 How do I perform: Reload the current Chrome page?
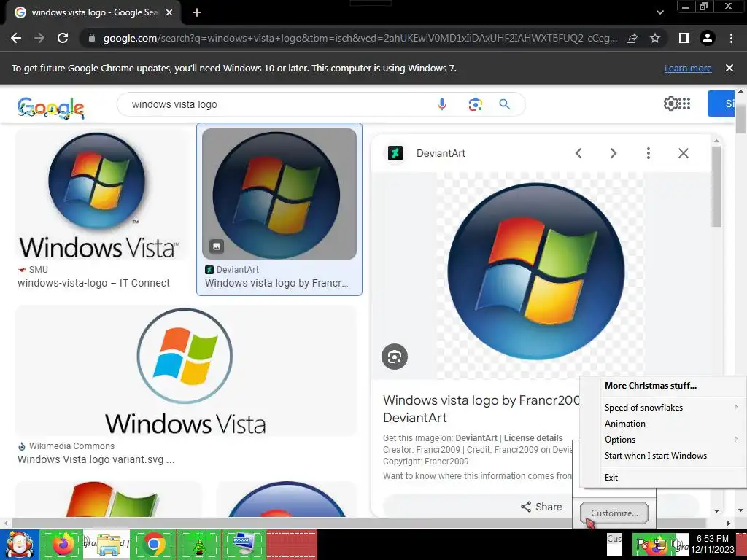(x=63, y=38)
